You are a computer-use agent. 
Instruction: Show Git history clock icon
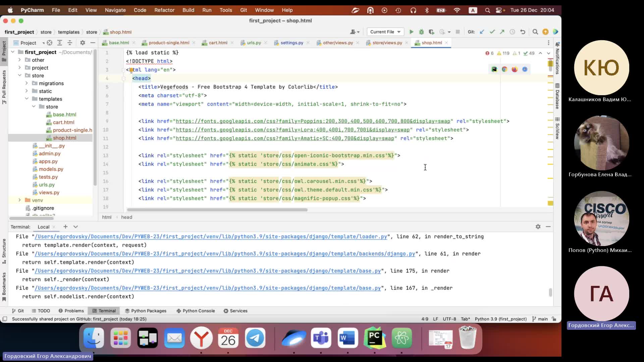point(512,32)
